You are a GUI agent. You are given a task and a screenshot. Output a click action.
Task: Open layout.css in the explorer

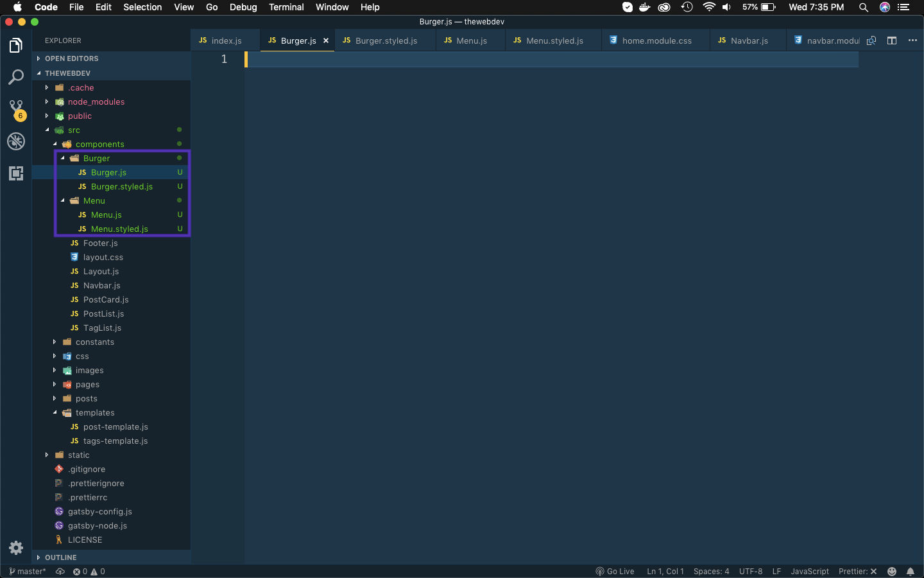coord(111,257)
